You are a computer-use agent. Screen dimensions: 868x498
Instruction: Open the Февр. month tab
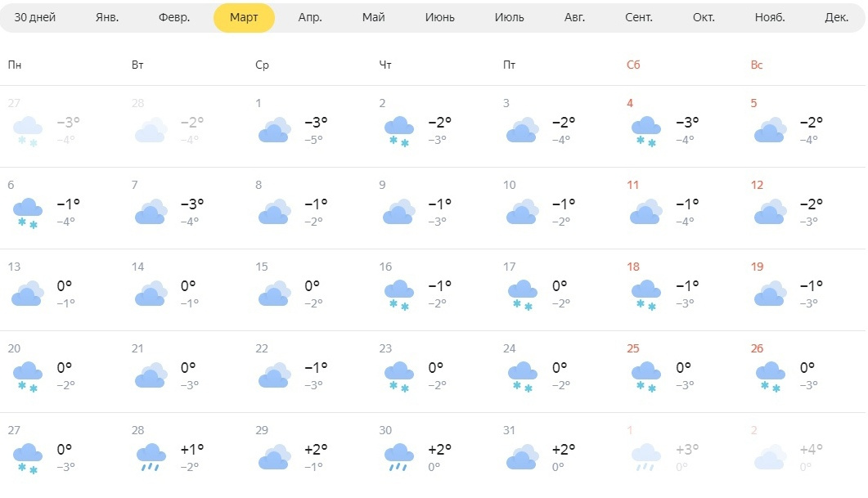coord(174,17)
